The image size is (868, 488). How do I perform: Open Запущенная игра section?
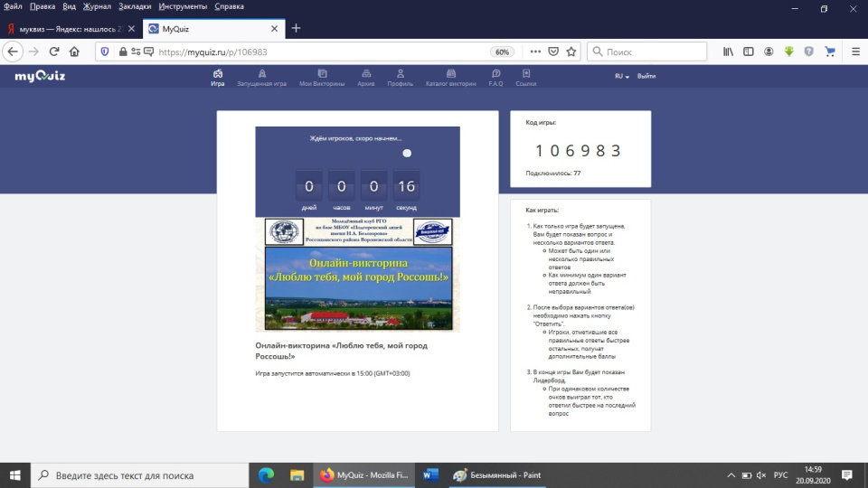click(262, 77)
